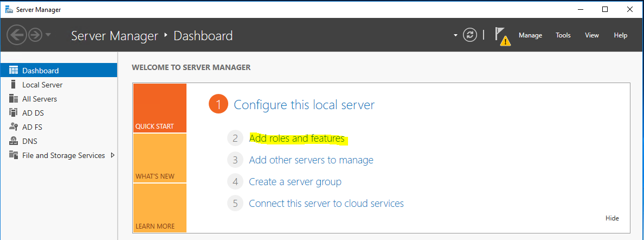
Task: Click the AD FS role icon
Action: click(14, 127)
